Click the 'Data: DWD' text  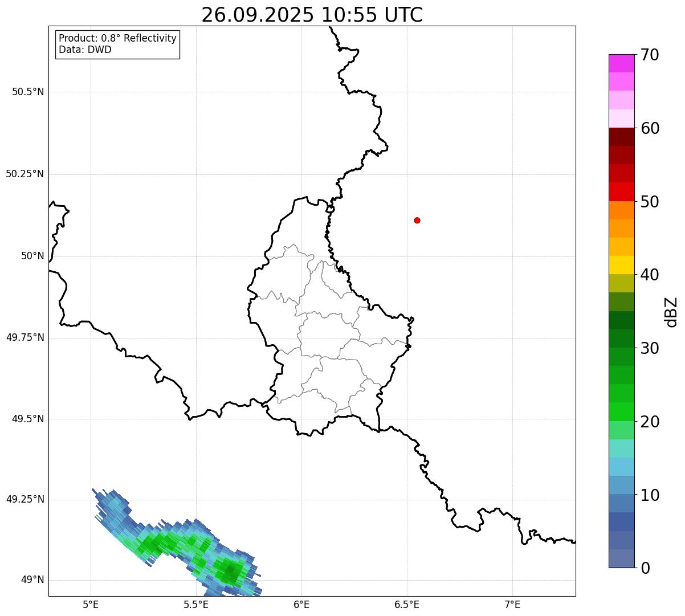[85, 50]
